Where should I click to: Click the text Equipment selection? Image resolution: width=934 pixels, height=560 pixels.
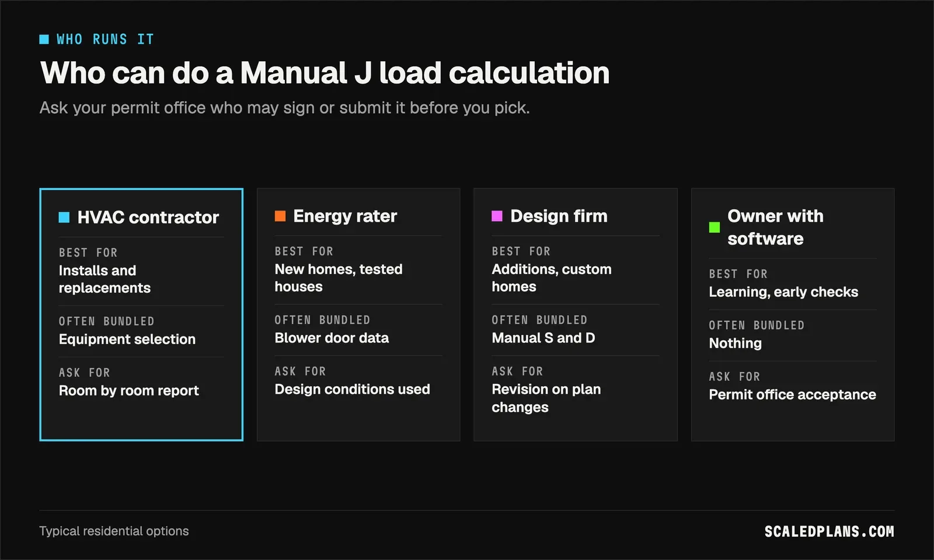(x=127, y=339)
